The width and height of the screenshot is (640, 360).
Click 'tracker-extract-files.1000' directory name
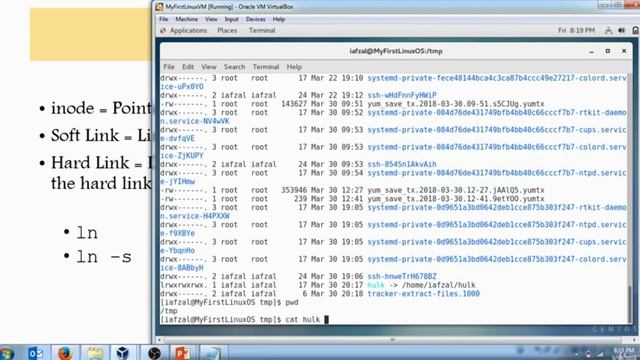[x=423, y=294]
